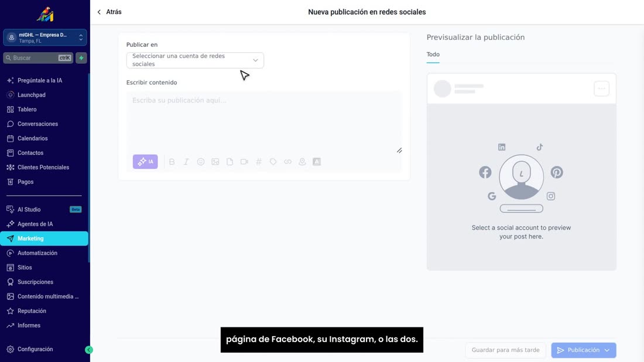Click the green lightning quick-action icon
644x362 pixels.
pyautogui.click(x=81, y=58)
